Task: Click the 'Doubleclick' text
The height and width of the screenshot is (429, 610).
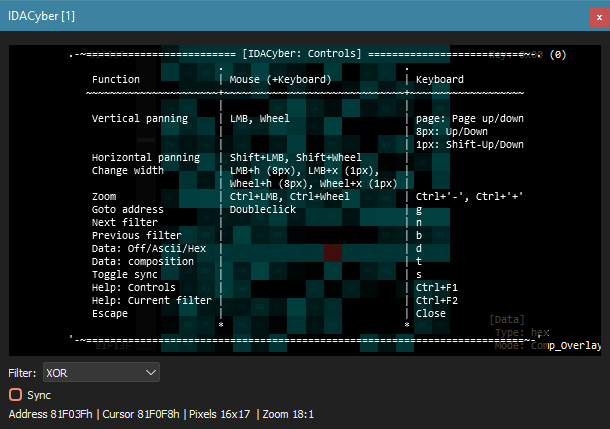Action: 263,210
